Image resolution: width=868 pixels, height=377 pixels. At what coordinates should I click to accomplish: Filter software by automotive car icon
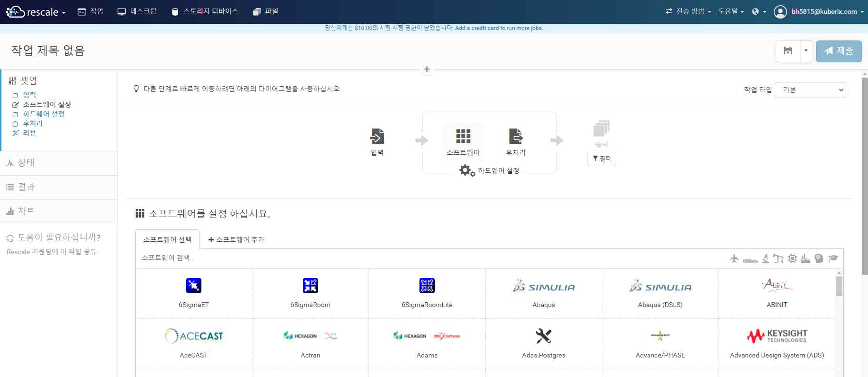[750, 259]
